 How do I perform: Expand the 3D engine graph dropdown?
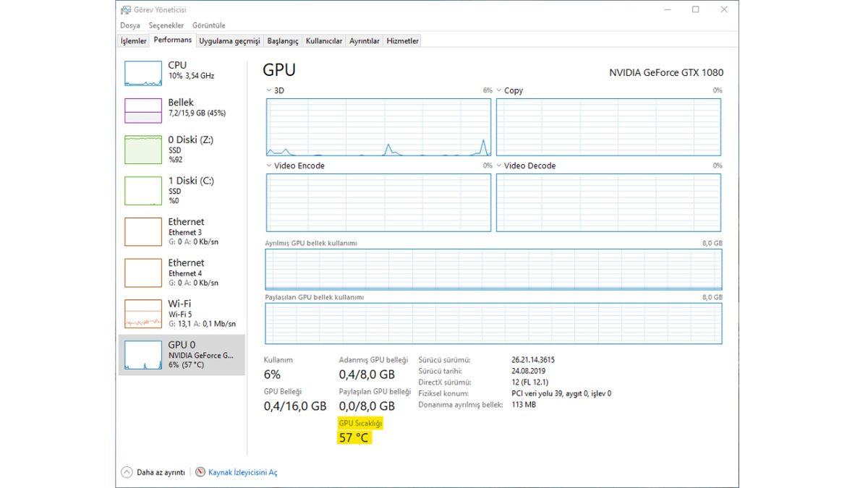pos(270,91)
